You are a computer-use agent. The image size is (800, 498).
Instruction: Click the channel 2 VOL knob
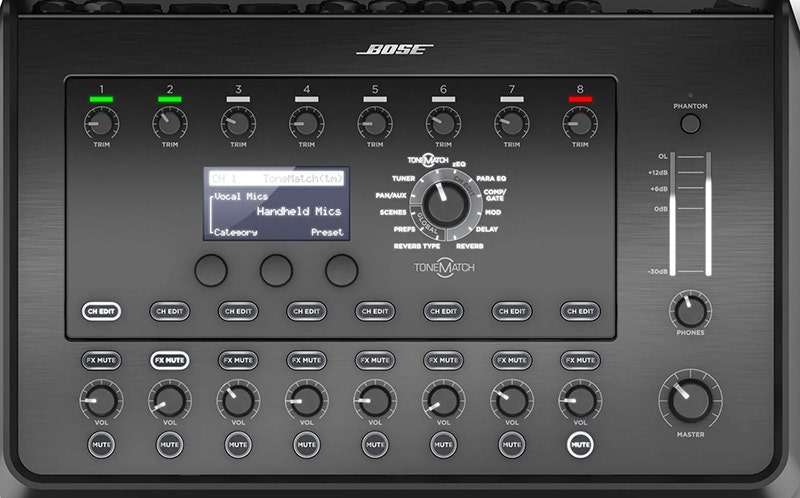coord(170,401)
